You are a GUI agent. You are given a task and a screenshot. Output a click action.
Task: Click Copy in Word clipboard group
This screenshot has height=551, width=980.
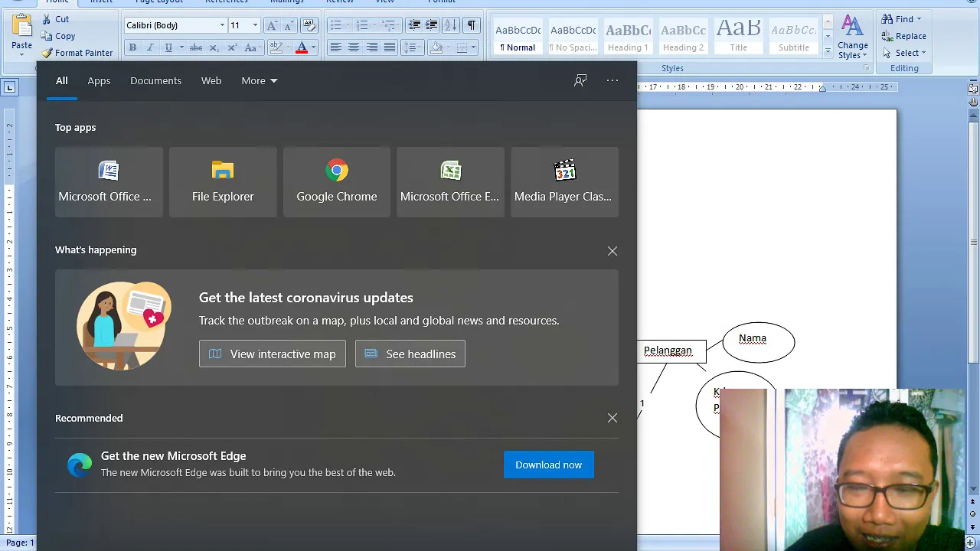[x=58, y=36]
